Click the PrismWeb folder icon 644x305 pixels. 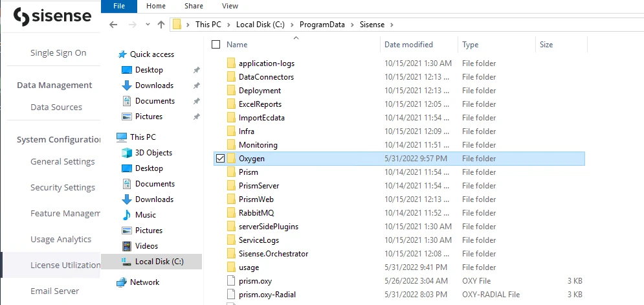(231, 199)
